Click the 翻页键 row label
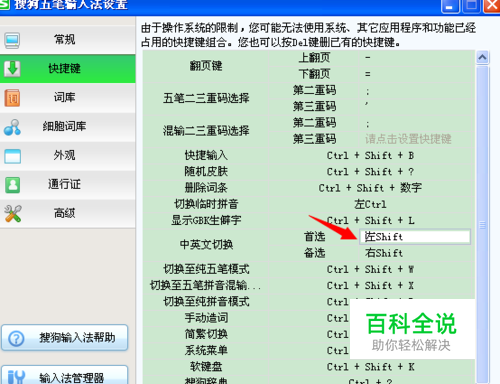 tap(206, 66)
